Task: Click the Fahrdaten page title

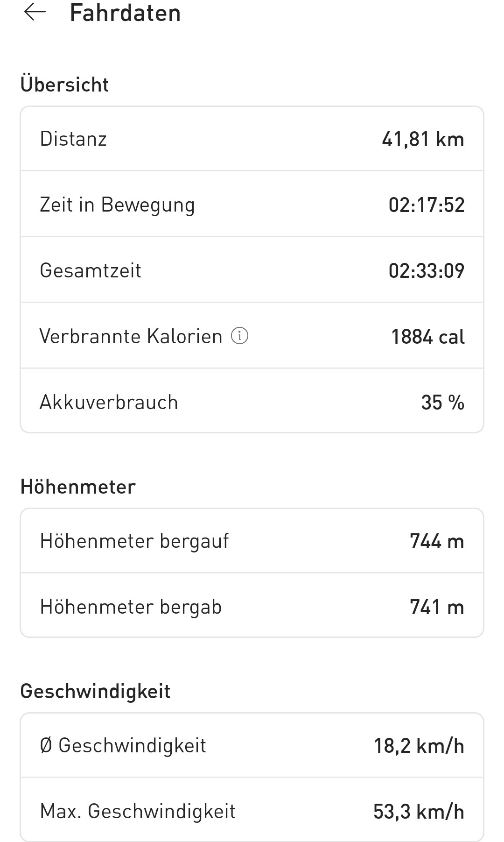Action: [x=125, y=13]
